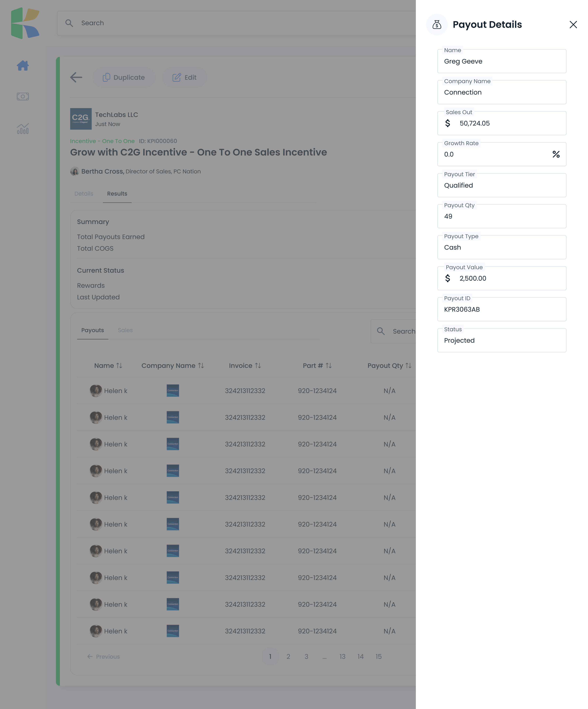588x709 pixels.
Task: Click the Payout Value field
Action: click(x=502, y=278)
